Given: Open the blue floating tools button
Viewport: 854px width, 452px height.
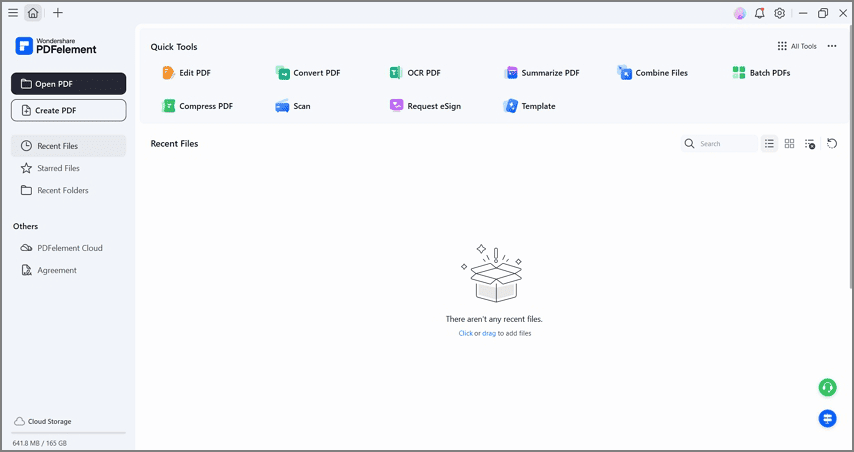Looking at the screenshot, I should [x=827, y=418].
